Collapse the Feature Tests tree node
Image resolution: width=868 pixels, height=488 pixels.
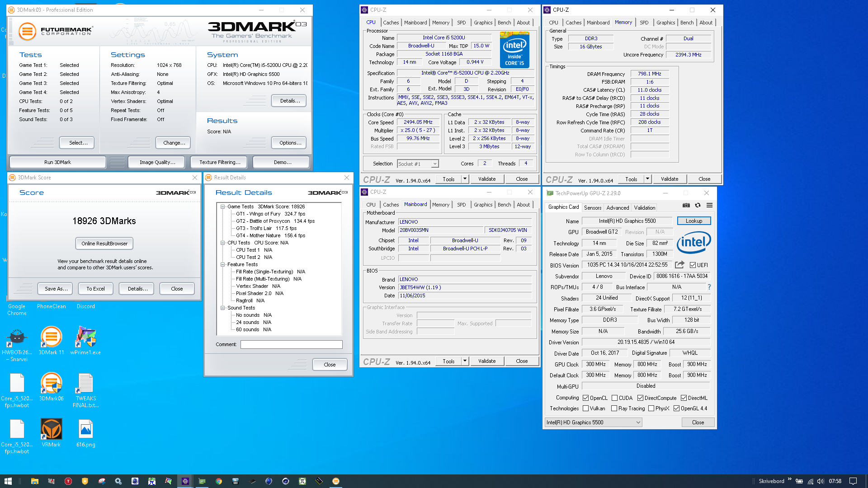[x=222, y=264]
